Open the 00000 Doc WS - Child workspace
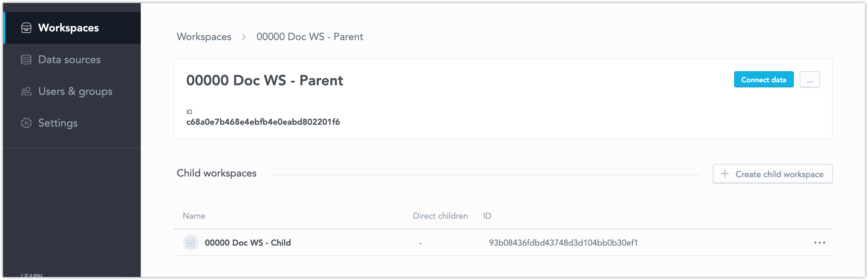Viewport: 868px width, 280px height. coord(248,242)
